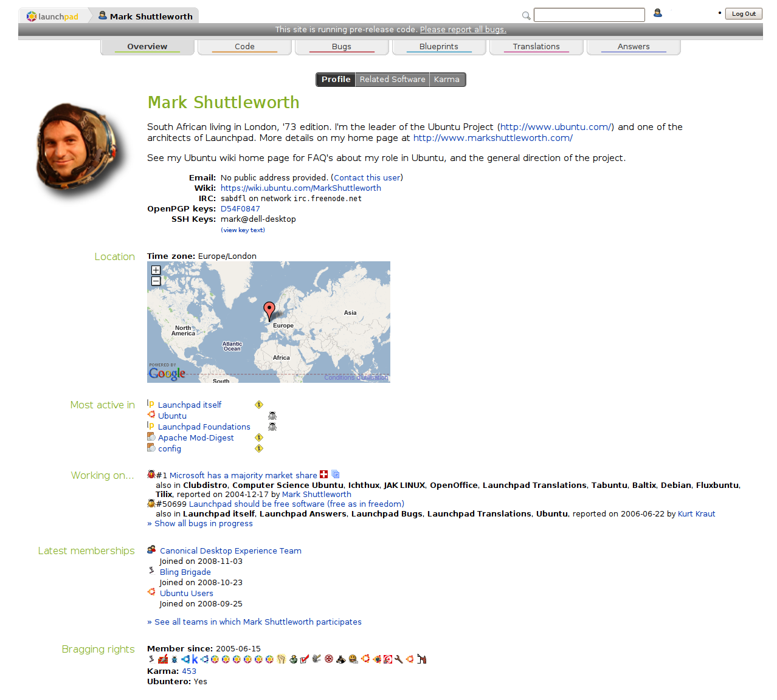Switch to the Overview tab
The height and width of the screenshot is (700, 777).
(x=147, y=47)
